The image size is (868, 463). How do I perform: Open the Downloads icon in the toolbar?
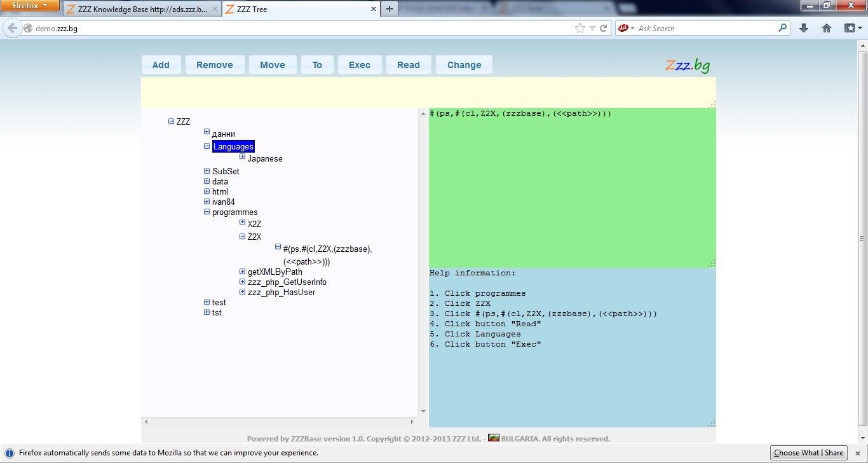pos(804,27)
